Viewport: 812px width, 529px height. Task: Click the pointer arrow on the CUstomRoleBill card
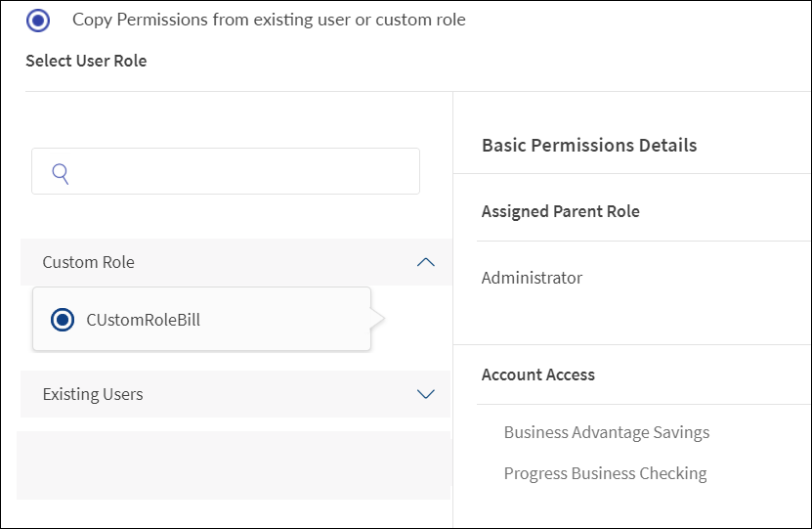377,319
